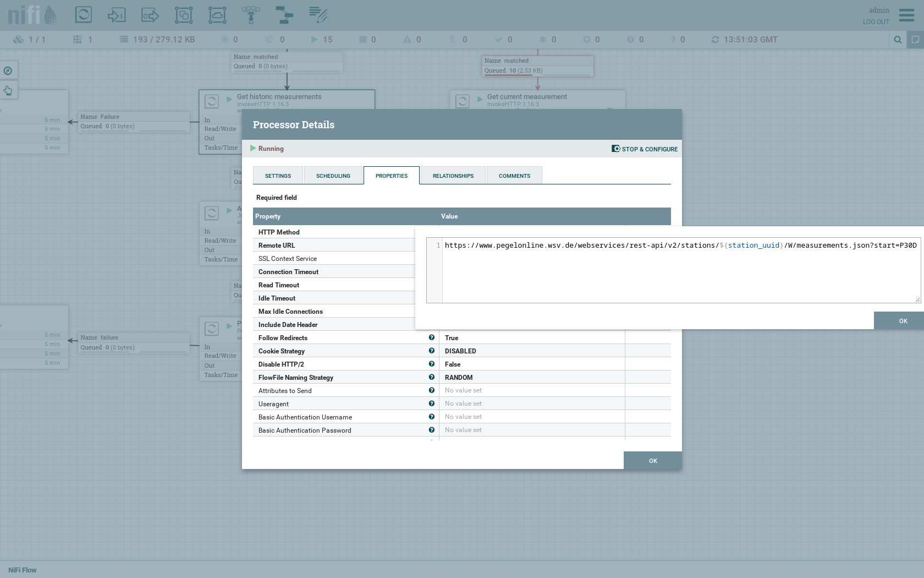Image resolution: width=924 pixels, height=578 pixels.
Task: Confirm the Remote URL editor with OK
Action: pyautogui.click(x=903, y=321)
